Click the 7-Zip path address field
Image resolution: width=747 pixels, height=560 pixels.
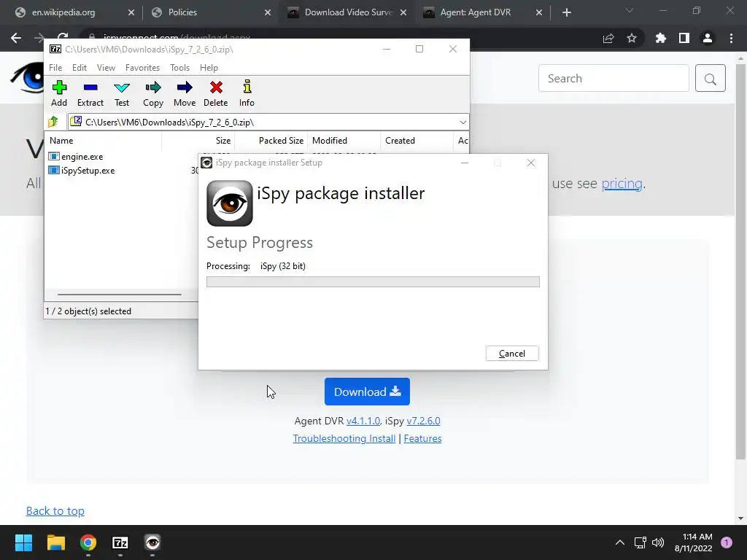tap(268, 122)
